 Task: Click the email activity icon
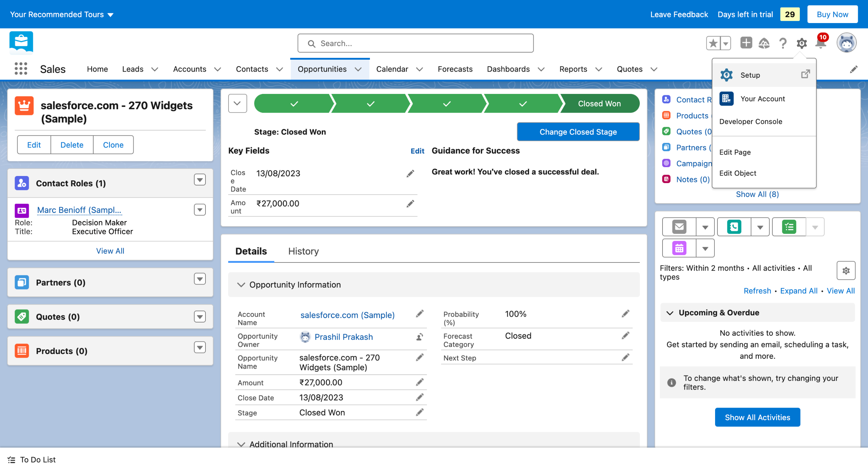pyautogui.click(x=679, y=227)
